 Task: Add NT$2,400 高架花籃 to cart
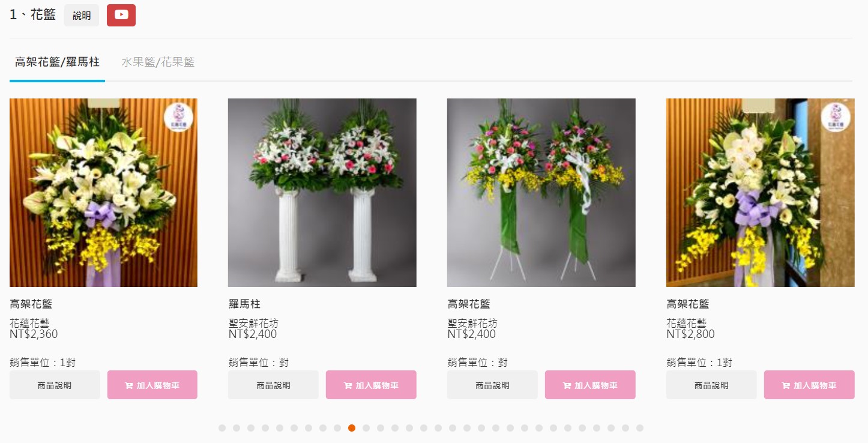click(x=590, y=385)
